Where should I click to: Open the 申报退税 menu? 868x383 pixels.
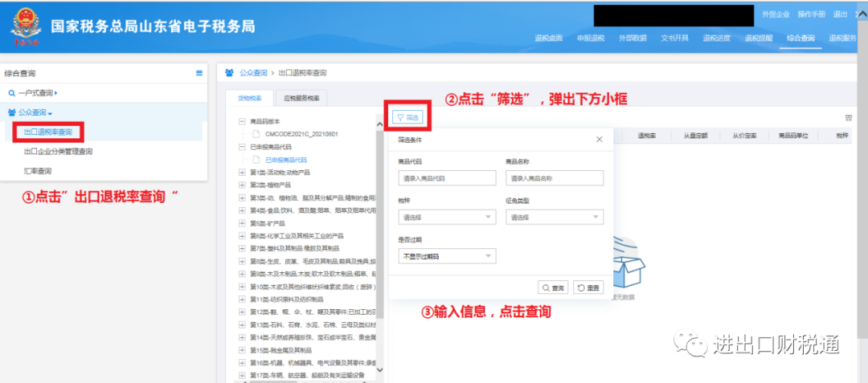tap(591, 38)
